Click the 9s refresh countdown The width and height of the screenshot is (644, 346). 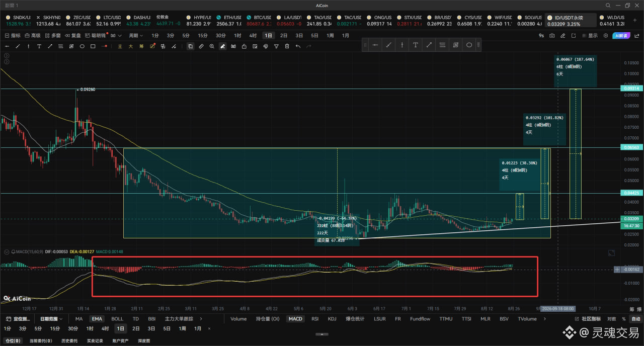pos(541,36)
